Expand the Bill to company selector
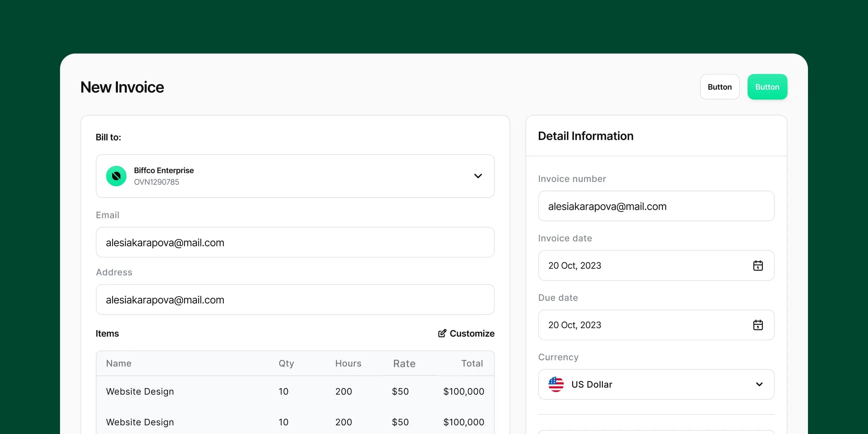 coord(295,176)
